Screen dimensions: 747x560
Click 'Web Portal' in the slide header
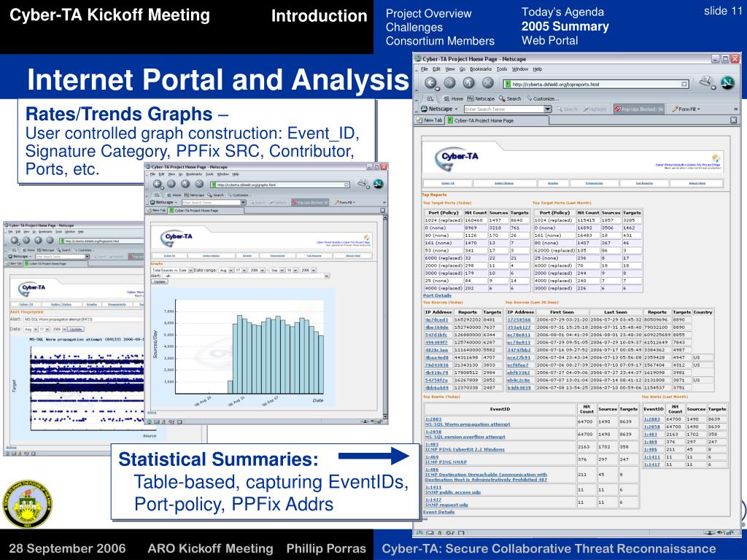(550, 41)
